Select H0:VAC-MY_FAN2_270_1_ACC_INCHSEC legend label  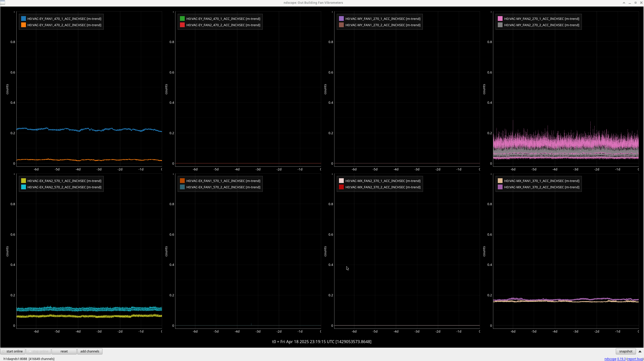pyautogui.click(x=542, y=19)
